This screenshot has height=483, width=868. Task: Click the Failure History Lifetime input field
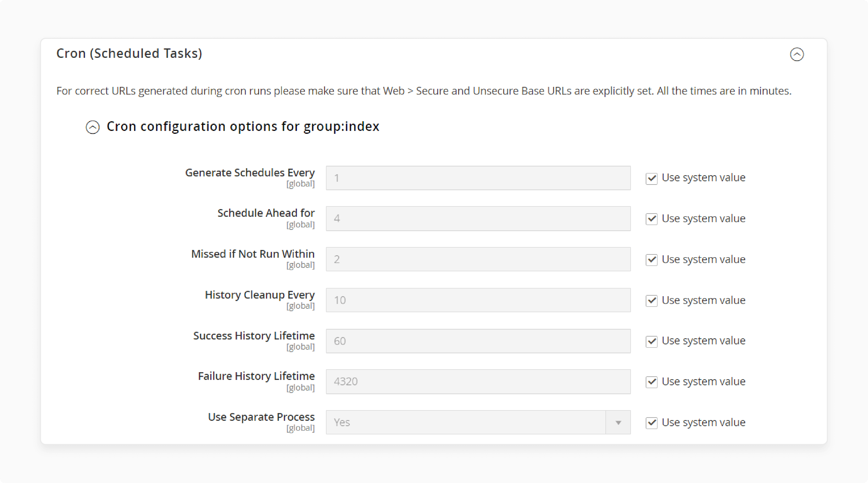point(478,381)
